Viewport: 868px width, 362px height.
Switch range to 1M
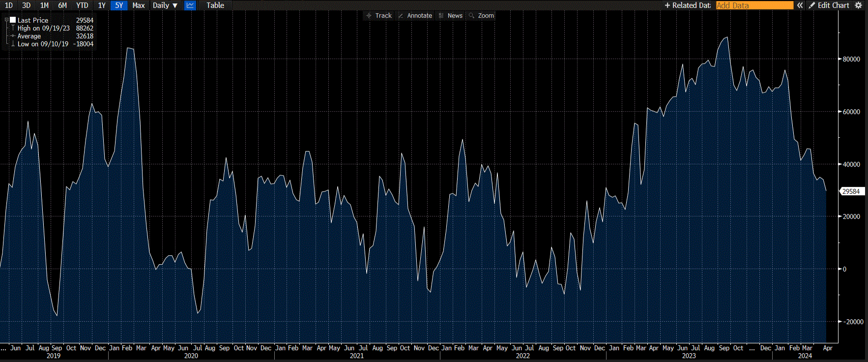tap(44, 5)
